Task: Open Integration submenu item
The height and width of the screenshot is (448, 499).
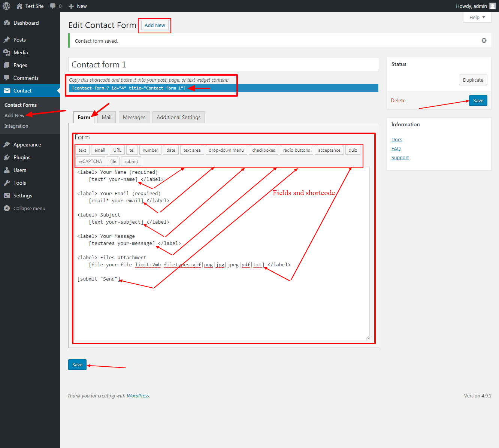Action: coord(16,126)
